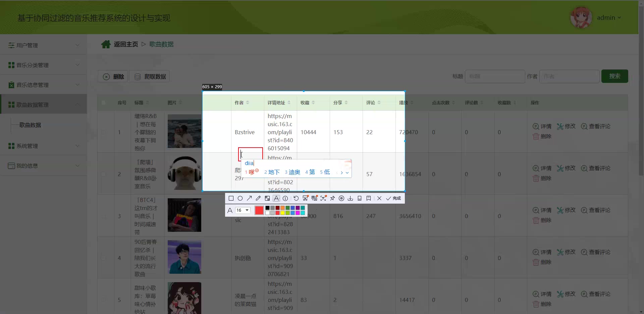Send the screenshot to phone
Screen dimensions: 644x314
click(360, 198)
